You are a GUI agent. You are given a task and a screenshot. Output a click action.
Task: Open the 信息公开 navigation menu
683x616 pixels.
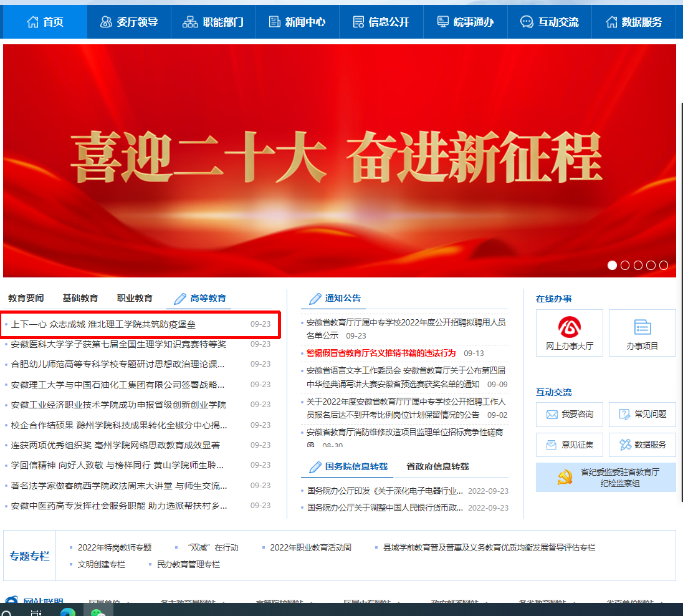click(x=381, y=22)
